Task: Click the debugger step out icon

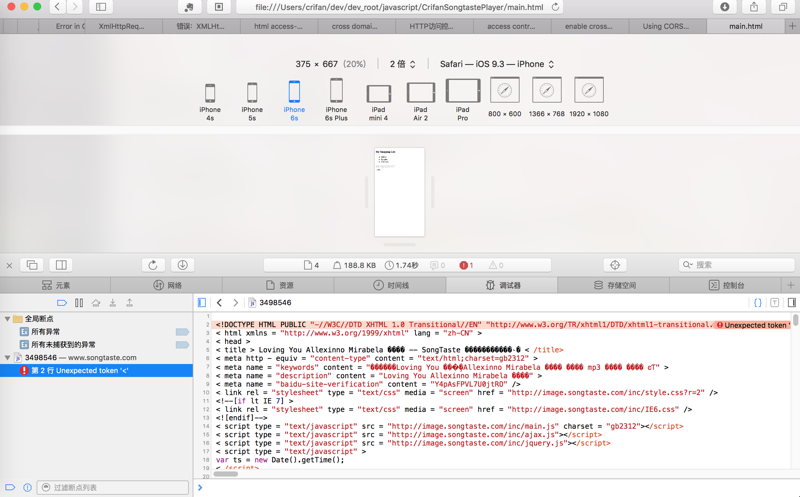Action: pyautogui.click(x=130, y=303)
